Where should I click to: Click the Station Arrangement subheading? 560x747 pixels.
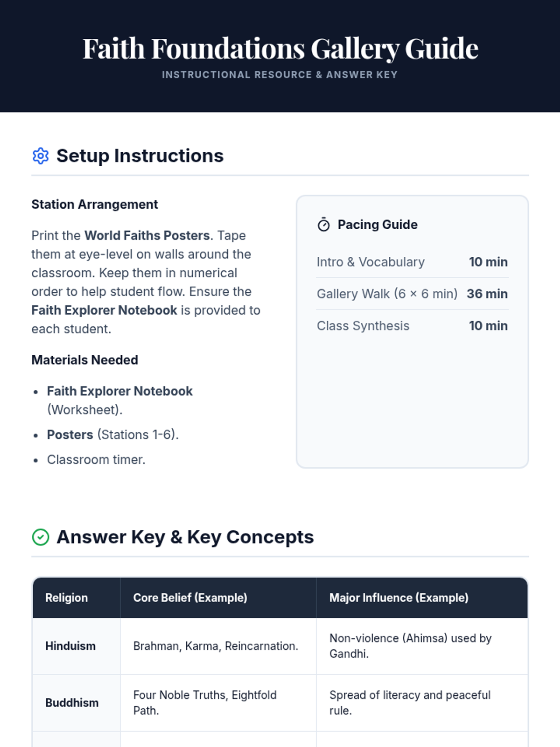click(x=95, y=204)
